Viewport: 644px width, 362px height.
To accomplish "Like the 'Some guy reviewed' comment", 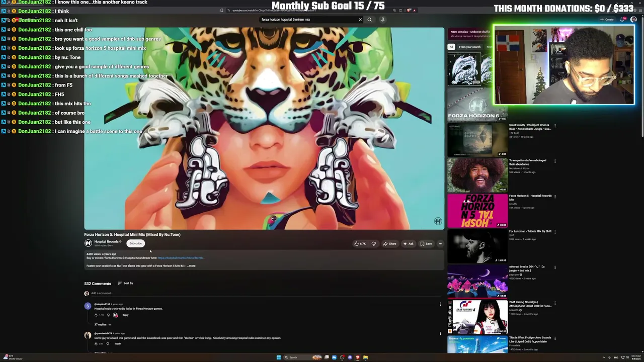I will (x=96, y=344).
